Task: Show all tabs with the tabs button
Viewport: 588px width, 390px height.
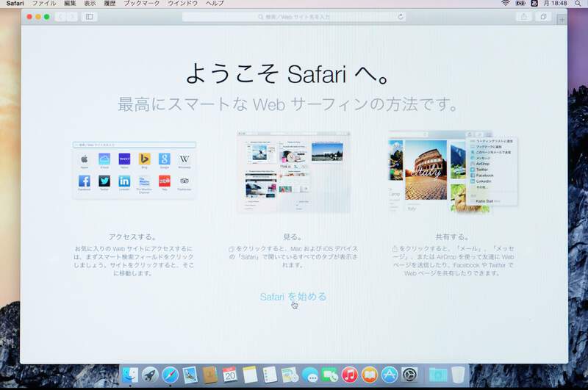Action: point(543,17)
